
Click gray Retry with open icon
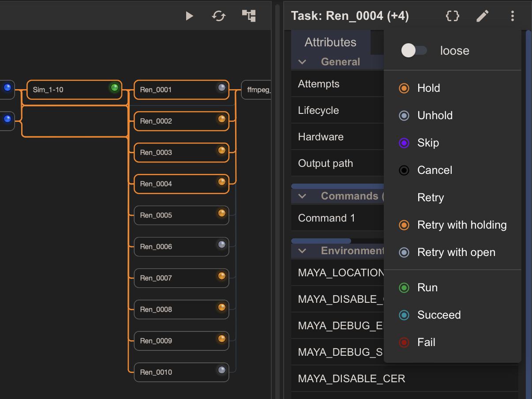[404, 252]
